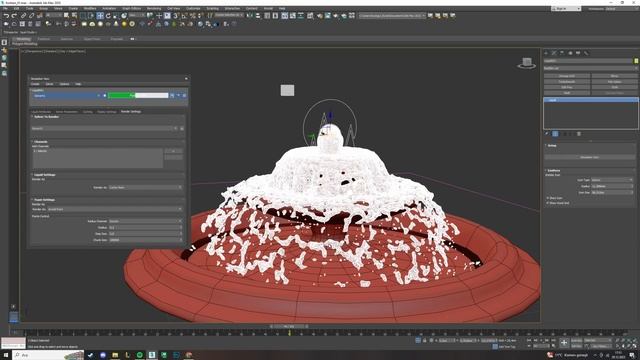
Task: Activate the Select and Scale tool
Action: click(x=116, y=16)
